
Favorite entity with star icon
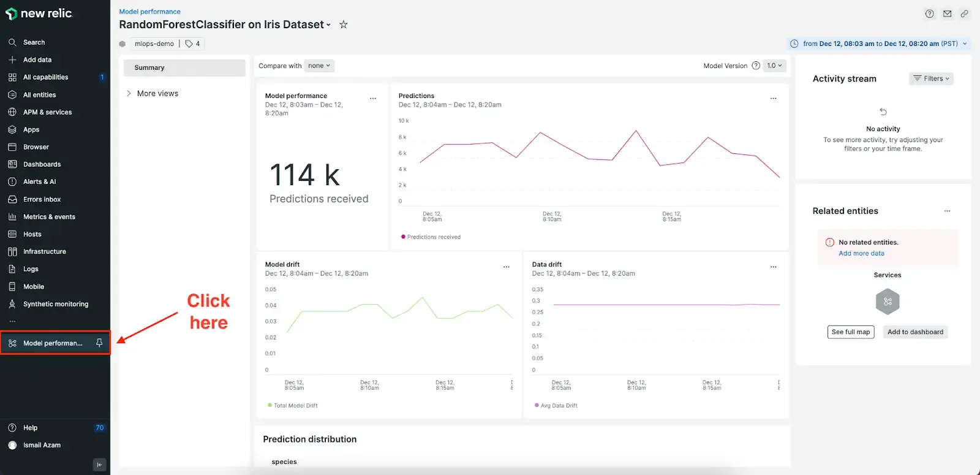pyautogui.click(x=344, y=25)
